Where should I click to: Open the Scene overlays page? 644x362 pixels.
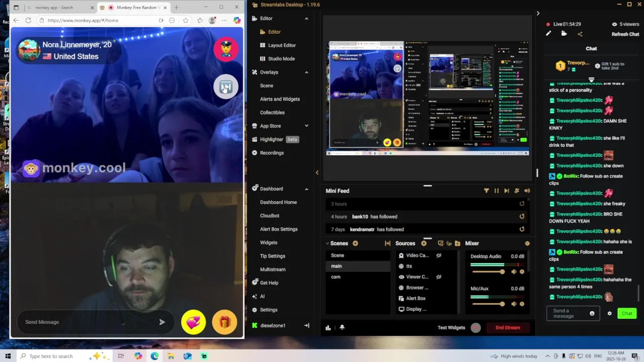pyautogui.click(x=267, y=85)
